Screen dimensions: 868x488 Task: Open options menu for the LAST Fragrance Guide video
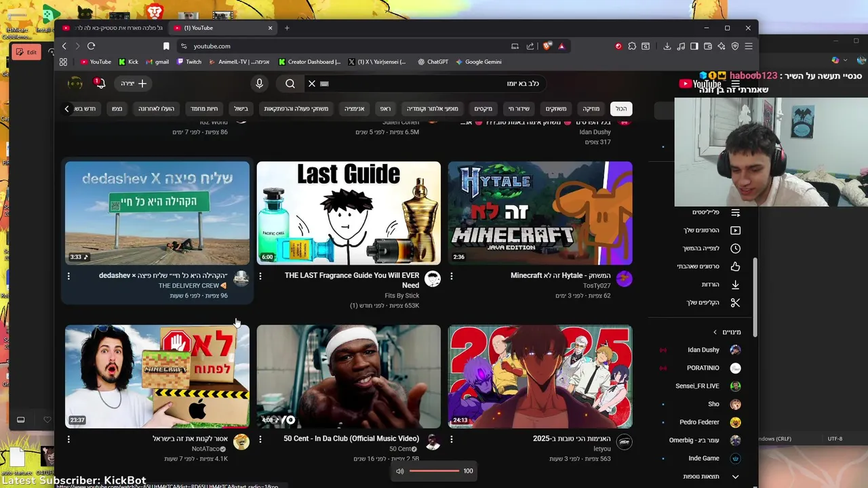coord(260,276)
